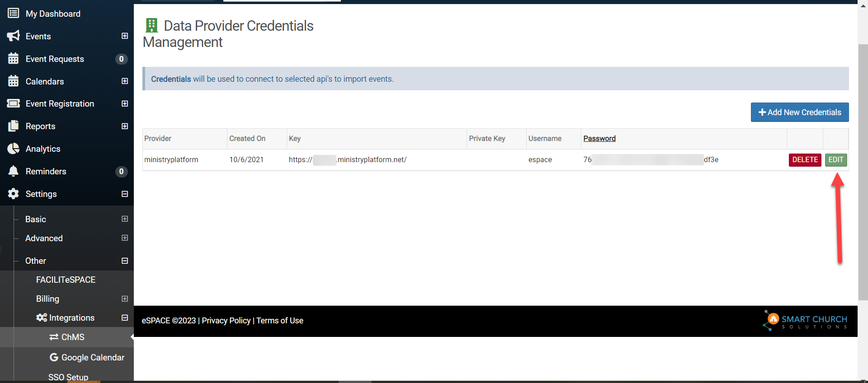This screenshot has width=868, height=383.
Task: Expand the Advanced settings submenu
Action: (x=125, y=238)
